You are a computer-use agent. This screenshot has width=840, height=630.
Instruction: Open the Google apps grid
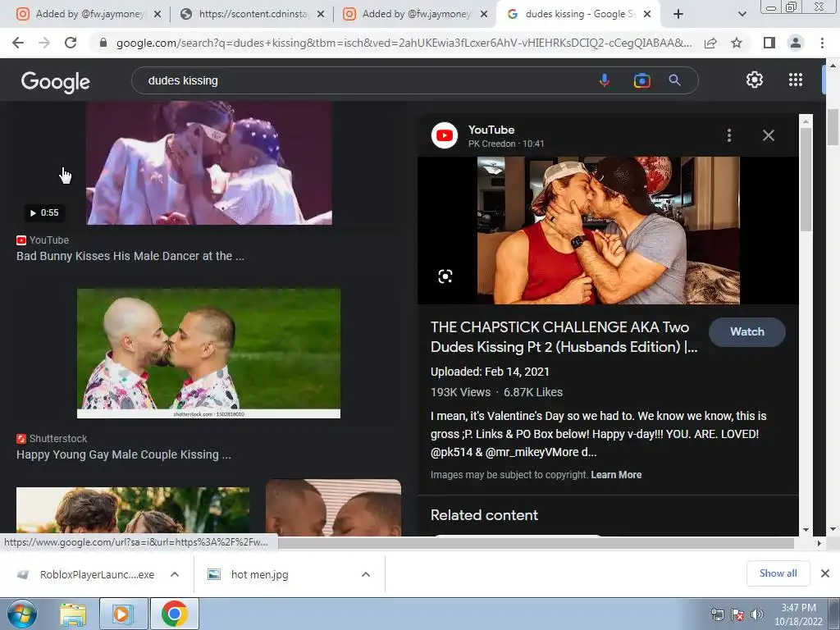click(x=796, y=80)
